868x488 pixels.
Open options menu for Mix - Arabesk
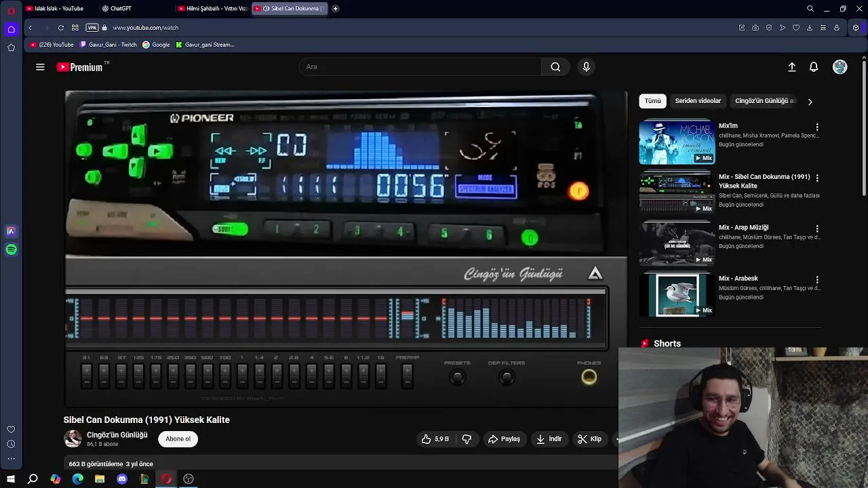click(x=817, y=279)
